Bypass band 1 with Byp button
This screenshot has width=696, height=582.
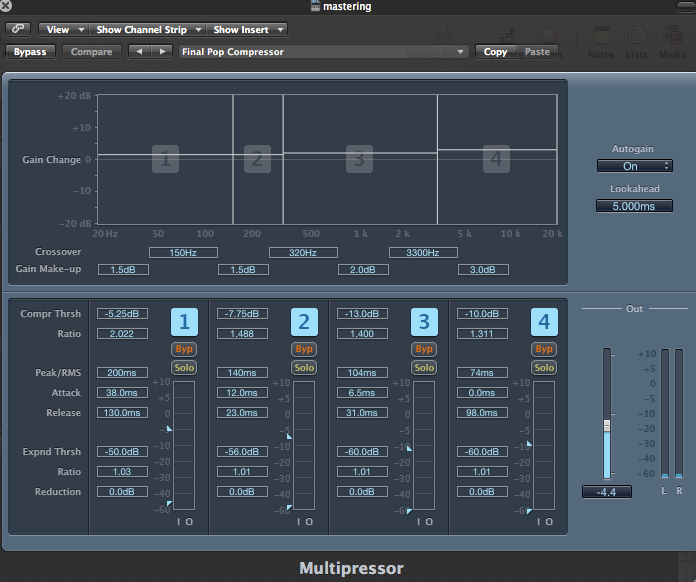[x=184, y=349]
